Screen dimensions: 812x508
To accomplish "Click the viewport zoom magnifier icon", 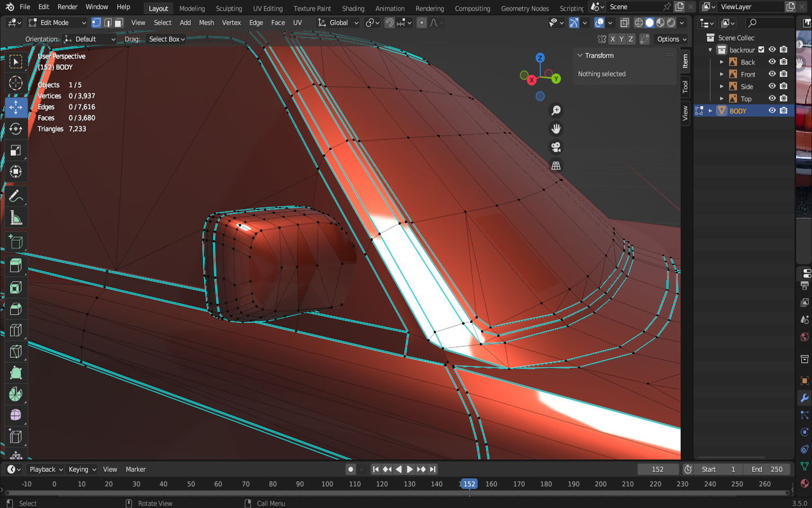I will (x=556, y=111).
